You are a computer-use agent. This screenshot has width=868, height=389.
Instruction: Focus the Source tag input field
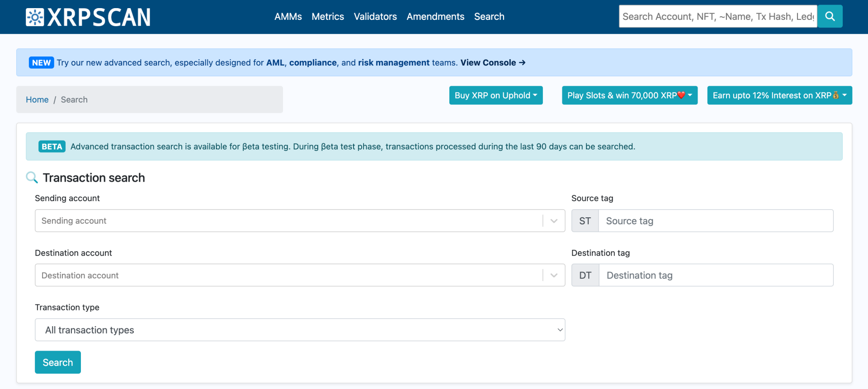pos(715,221)
